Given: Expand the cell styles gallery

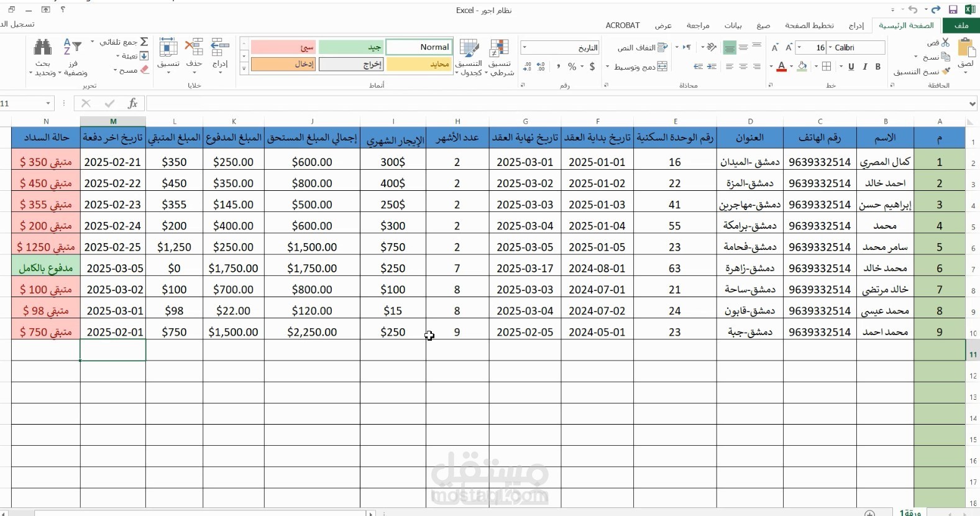Looking at the screenshot, I should [x=244, y=68].
